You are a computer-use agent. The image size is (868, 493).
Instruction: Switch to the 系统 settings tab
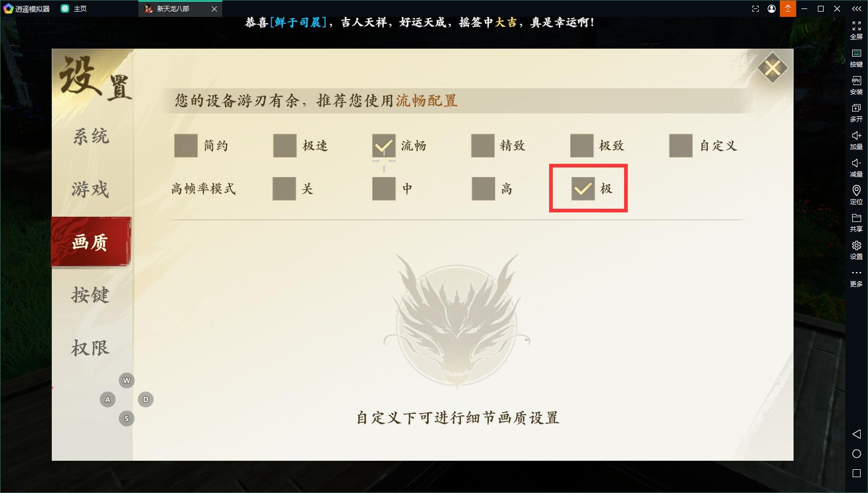(x=91, y=136)
